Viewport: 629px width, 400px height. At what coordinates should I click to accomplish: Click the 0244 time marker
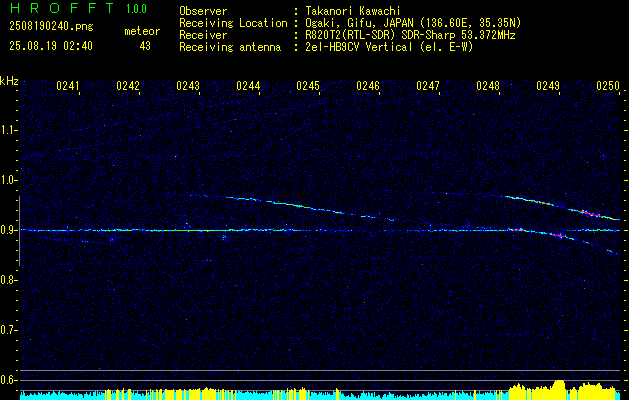pyautogui.click(x=248, y=85)
